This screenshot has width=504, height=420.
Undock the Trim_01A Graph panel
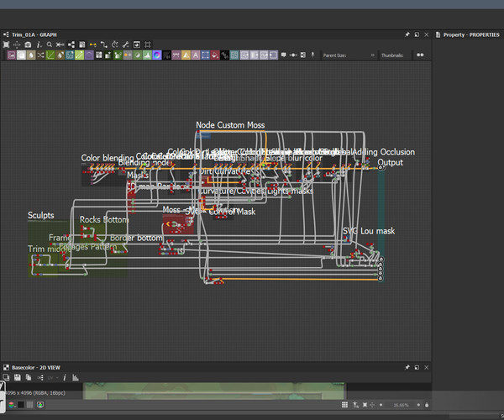click(x=417, y=34)
